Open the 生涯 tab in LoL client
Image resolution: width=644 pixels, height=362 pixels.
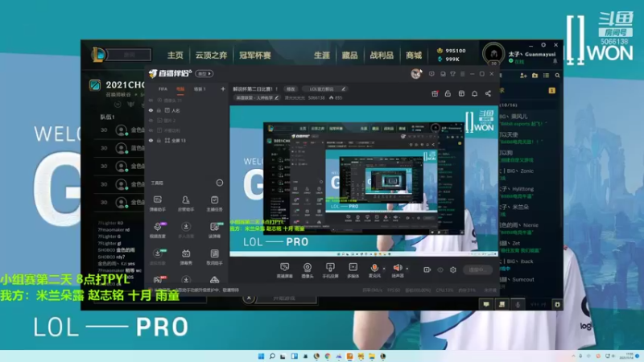click(322, 55)
